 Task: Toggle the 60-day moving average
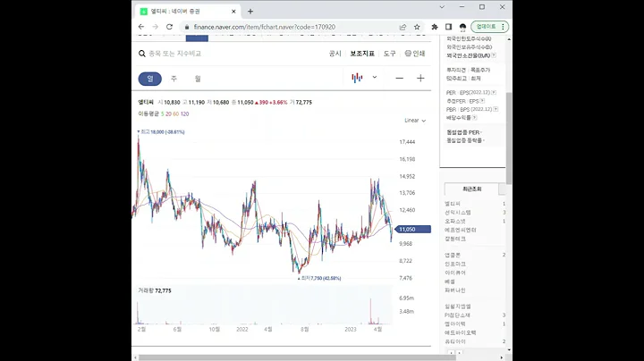[176, 114]
